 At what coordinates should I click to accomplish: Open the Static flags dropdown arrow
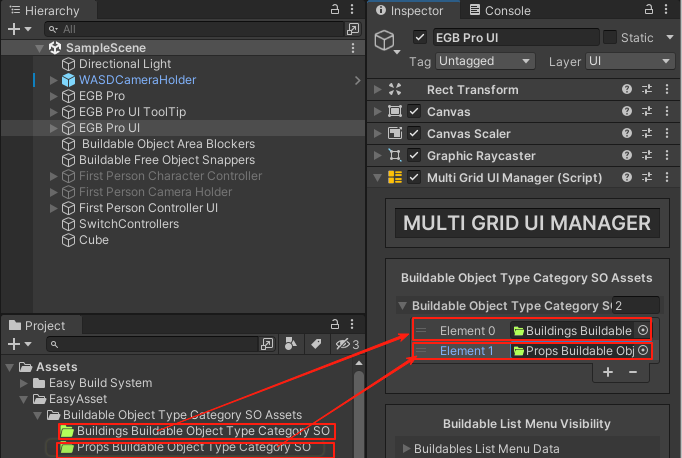click(x=670, y=37)
